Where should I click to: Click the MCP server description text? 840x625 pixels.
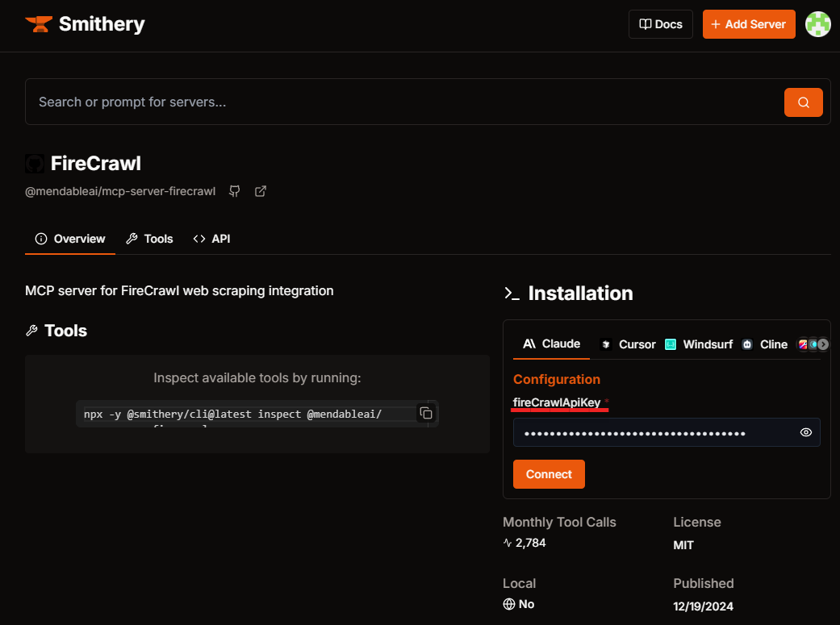pos(179,291)
